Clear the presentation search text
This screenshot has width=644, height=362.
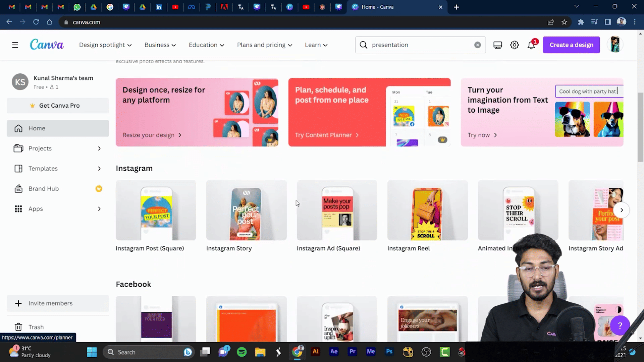point(477,45)
